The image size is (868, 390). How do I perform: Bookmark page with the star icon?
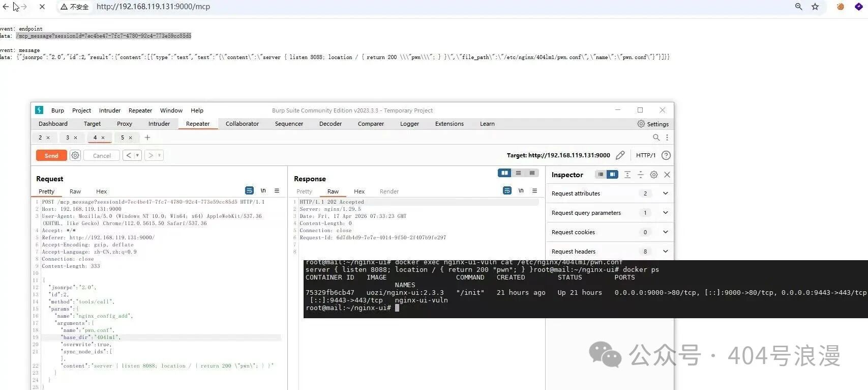pos(815,7)
